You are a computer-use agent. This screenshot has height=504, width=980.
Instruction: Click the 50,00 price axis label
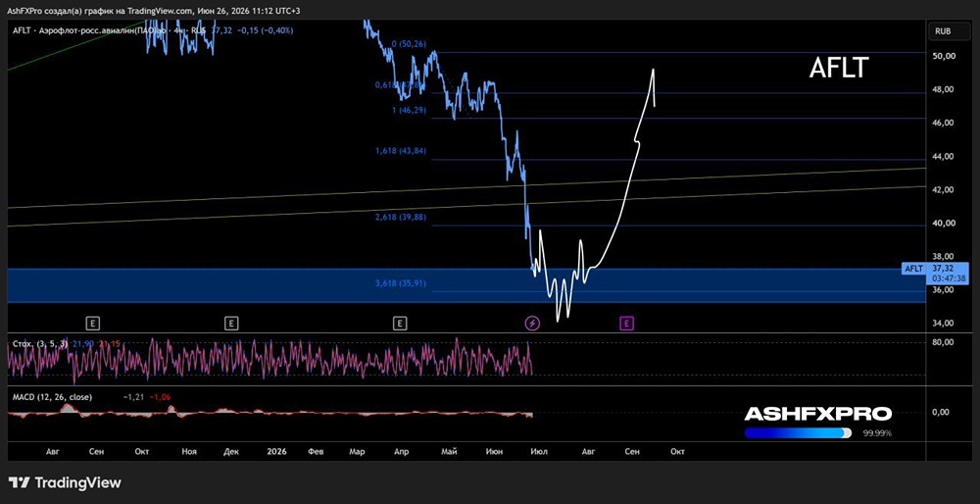coord(943,56)
